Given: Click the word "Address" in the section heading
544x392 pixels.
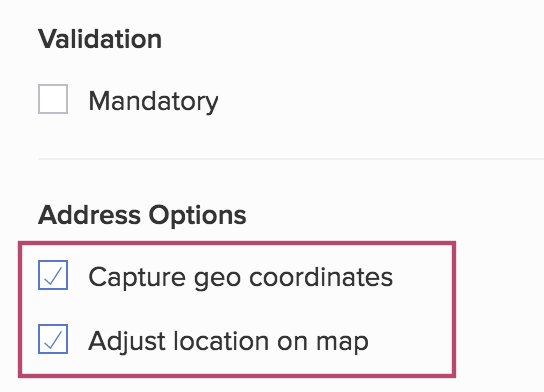Looking at the screenshot, I should (x=89, y=215).
